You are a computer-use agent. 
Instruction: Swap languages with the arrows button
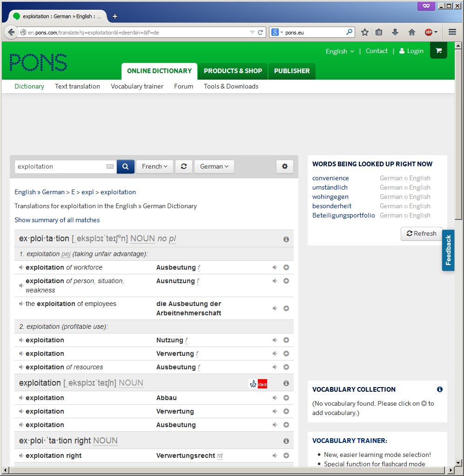pyautogui.click(x=184, y=167)
